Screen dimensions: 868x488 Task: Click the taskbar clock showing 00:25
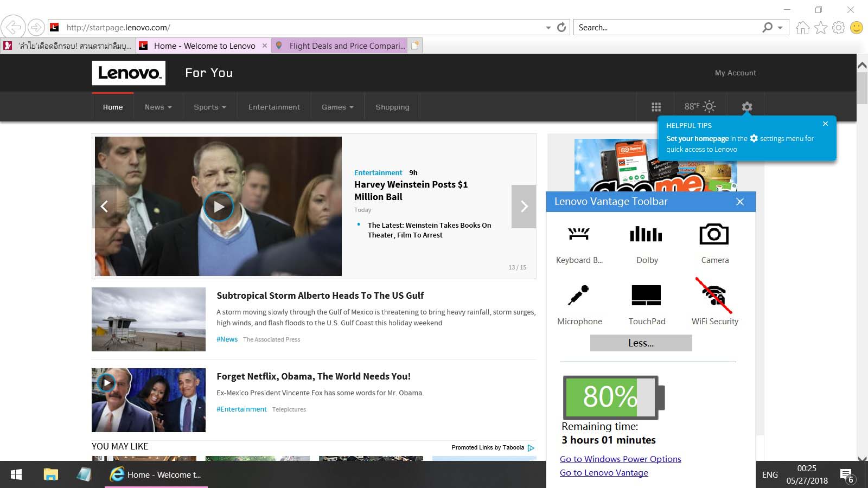click(807, 474)
